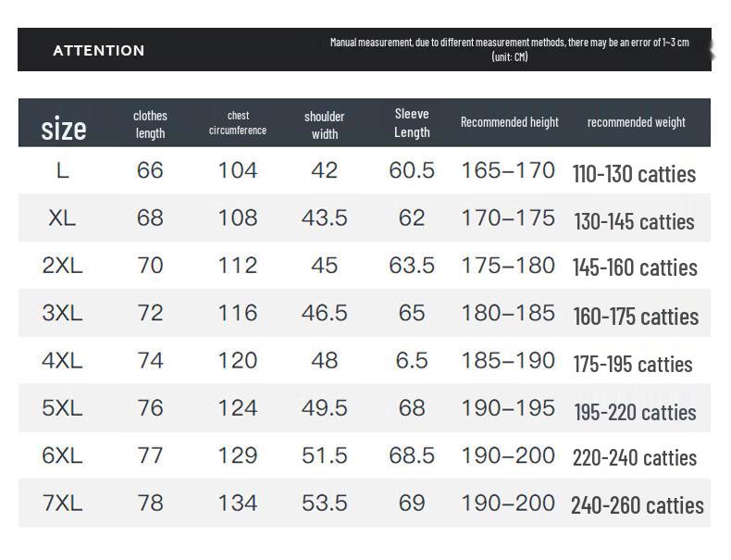Click the '240-260 catties' weight cell
The width and height of the screenshot is (731, 560).
[x=637, y=505]
